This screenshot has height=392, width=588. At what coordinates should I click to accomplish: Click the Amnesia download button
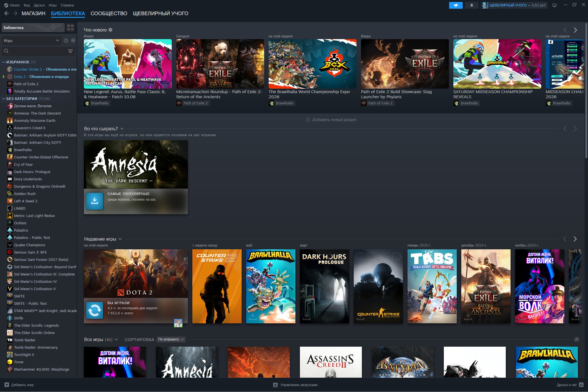point(95,201)
